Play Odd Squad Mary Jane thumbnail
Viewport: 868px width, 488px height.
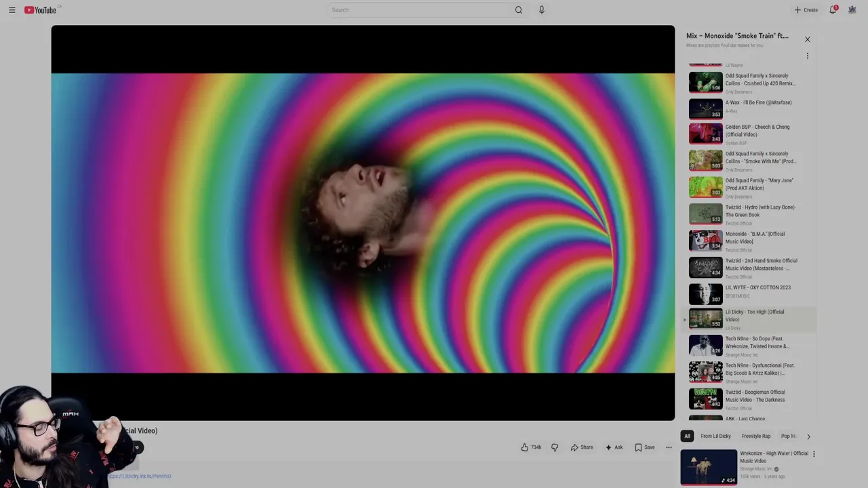(x=706, y=186)
